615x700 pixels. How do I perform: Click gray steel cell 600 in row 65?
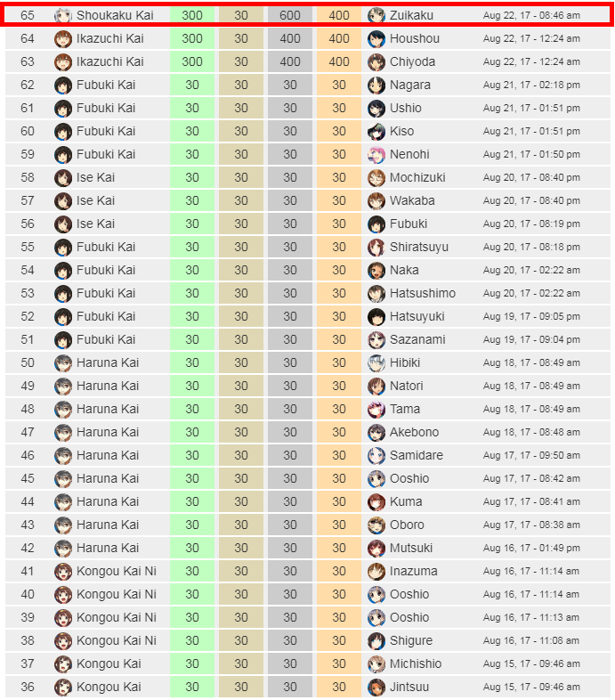click(x=290, y=16)
